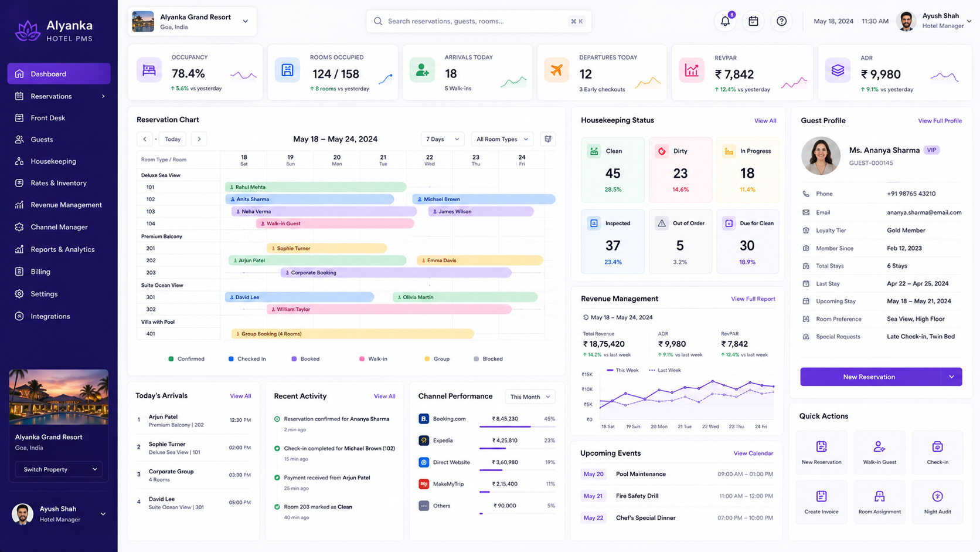Click the purple New Reservation button

870,377
